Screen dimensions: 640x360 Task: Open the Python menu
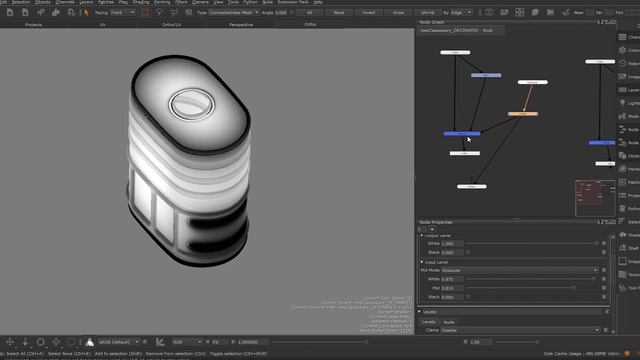pyautogui.click(x=250, y=2)
